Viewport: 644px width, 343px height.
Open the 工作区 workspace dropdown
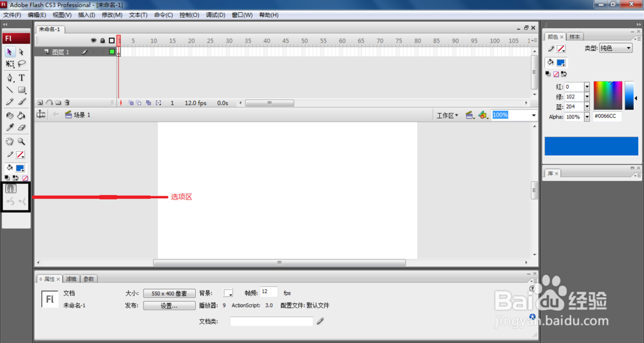(447, 115)
